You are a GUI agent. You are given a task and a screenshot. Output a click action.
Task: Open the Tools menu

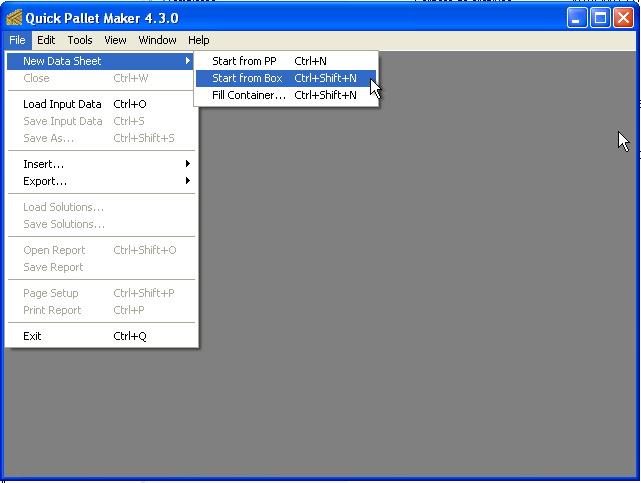click(x=80, y=40)
